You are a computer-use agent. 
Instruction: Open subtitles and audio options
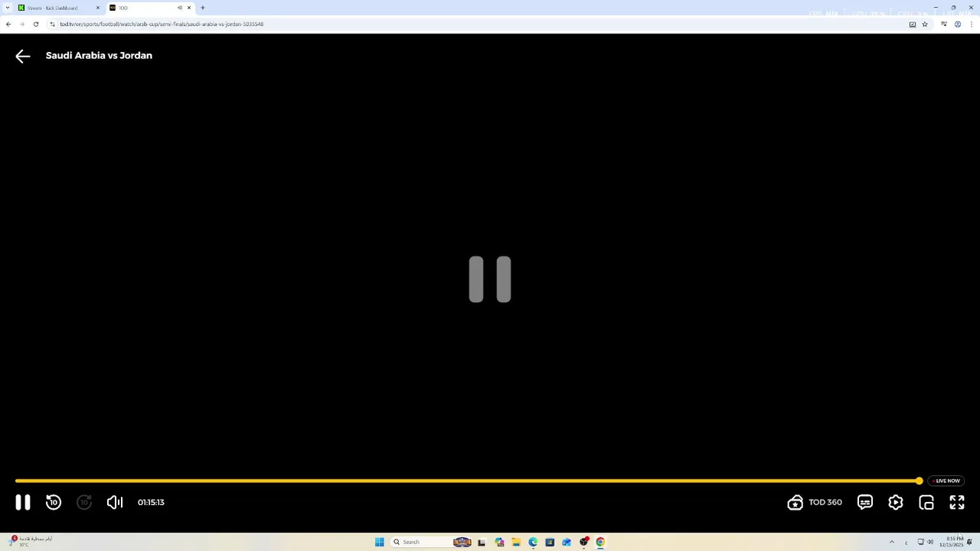click(865, 502)
